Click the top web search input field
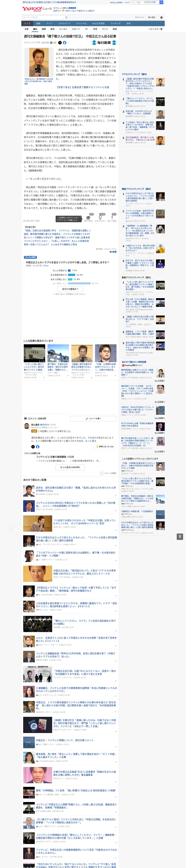 coord(145,2)
